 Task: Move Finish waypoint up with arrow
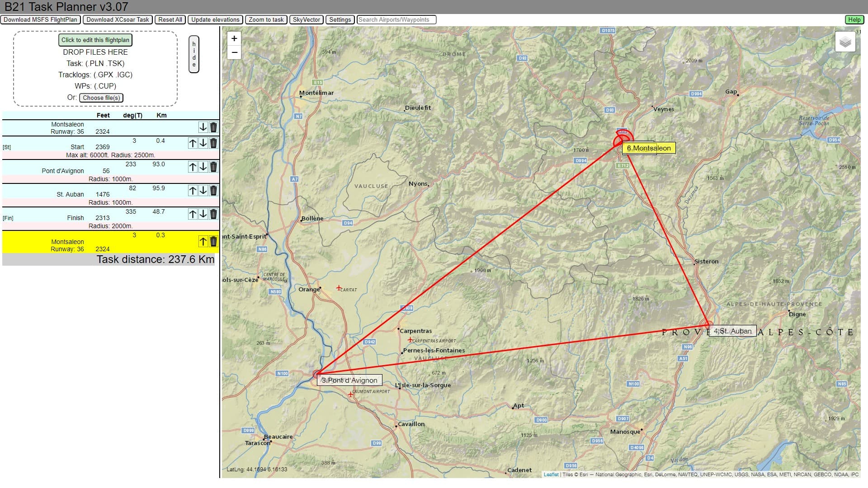193,214
